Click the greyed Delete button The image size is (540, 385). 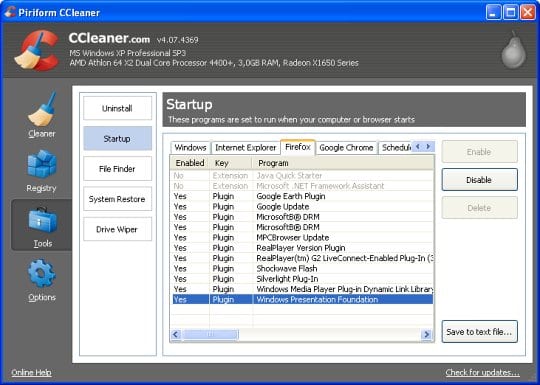click(479, 208)
